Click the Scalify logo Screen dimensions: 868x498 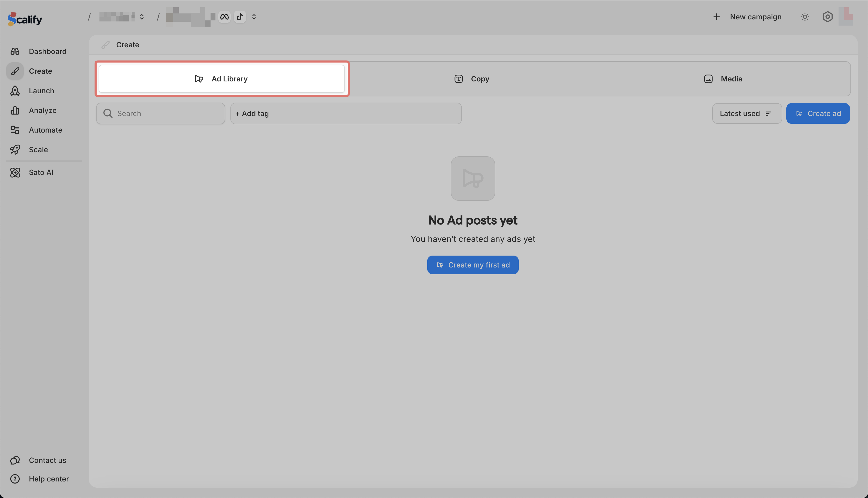click(25, 19)
